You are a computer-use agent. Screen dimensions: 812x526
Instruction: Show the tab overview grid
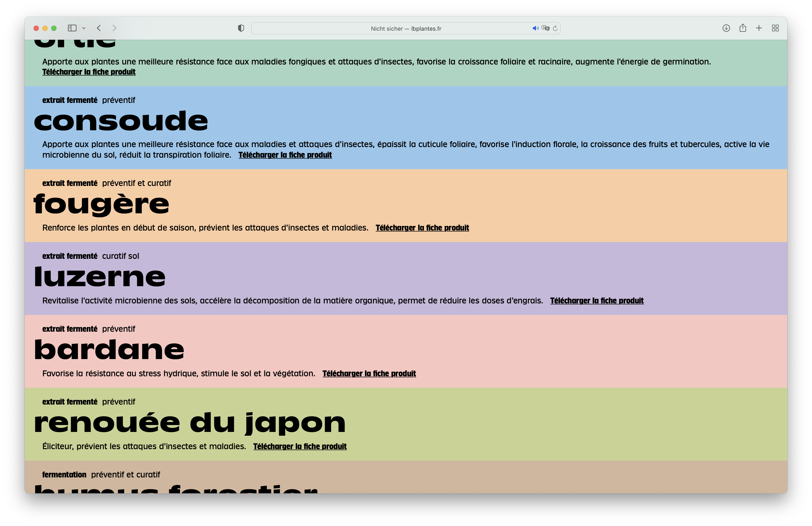coord(775,28)
